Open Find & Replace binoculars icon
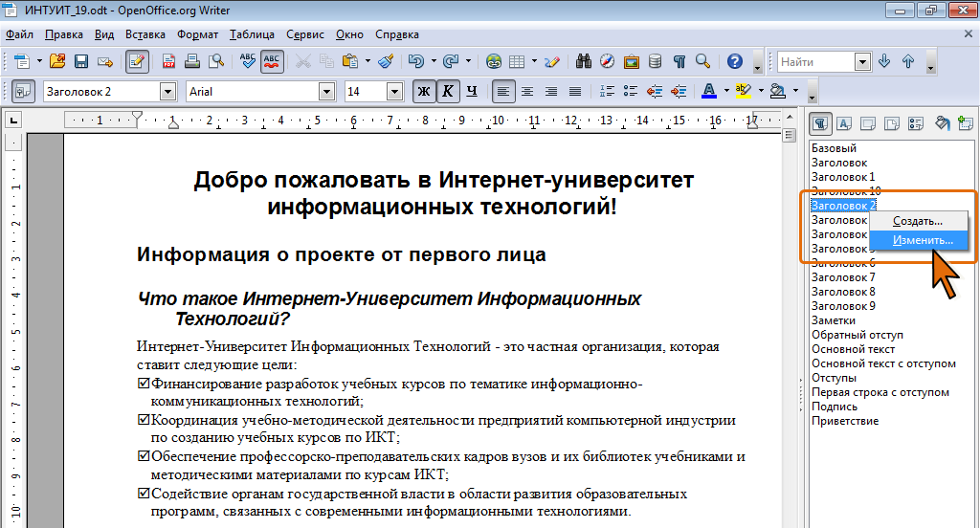The width and height of the screenshot is (980, 528). coord(584,61)
